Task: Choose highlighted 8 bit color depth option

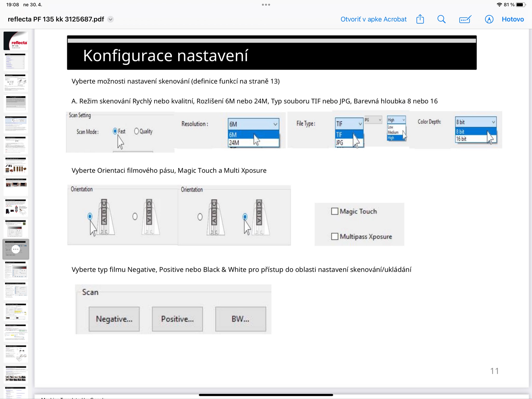Action: coord(476,131)
